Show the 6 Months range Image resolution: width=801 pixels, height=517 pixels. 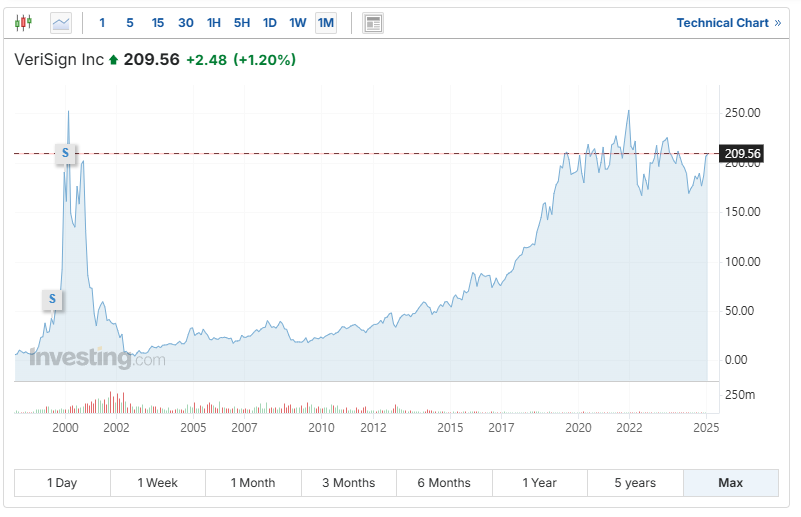[x=444, y=483]
